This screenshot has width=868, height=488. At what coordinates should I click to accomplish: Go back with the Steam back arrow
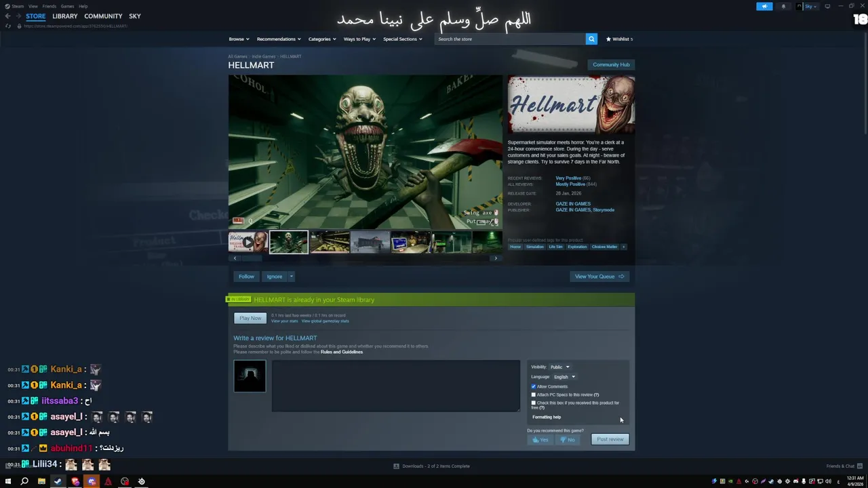[x=7, y=16]
